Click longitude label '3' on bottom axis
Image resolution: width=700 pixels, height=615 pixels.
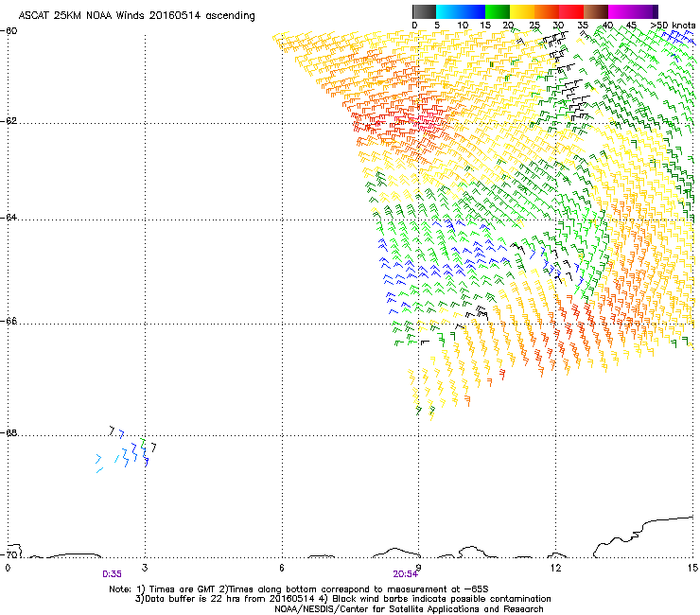pos(145,568)
